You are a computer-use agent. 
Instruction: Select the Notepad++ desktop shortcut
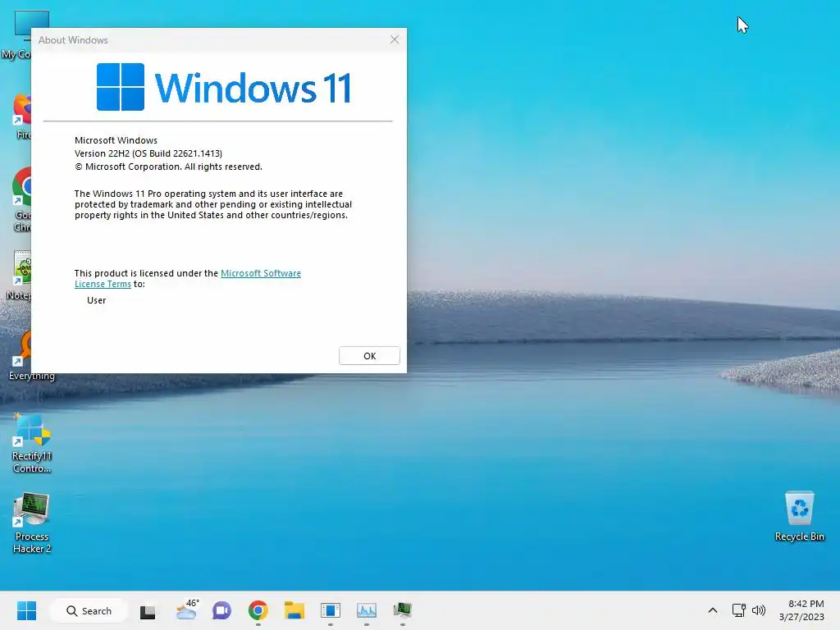click(20, 276)
